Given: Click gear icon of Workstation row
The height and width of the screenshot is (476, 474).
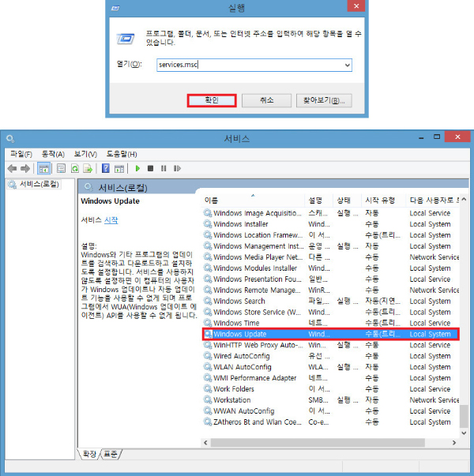Looking at the screenshot, I should click(x=208, y=399).
